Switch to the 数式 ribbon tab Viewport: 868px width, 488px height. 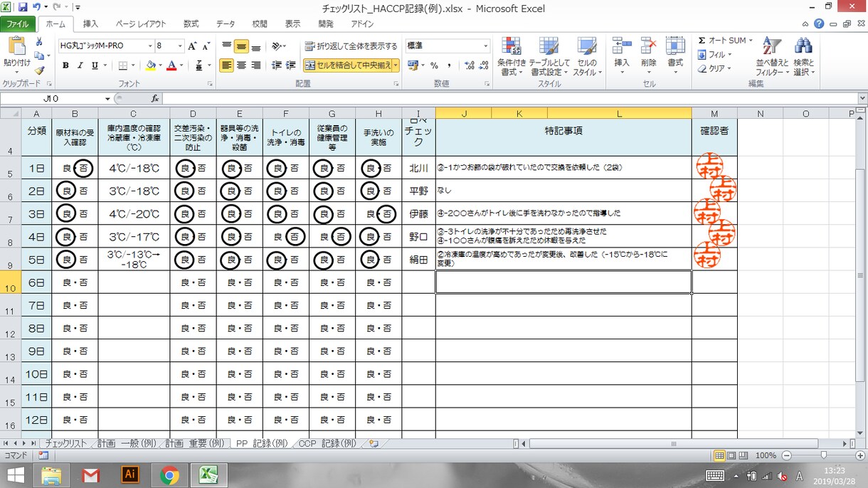[191, 23]
